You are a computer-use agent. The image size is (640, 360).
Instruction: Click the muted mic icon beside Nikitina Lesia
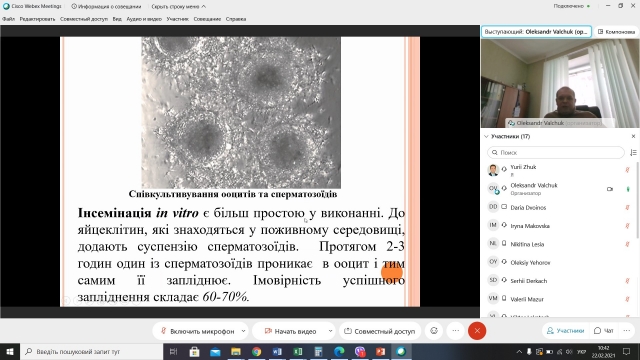[x=627, y=244]
